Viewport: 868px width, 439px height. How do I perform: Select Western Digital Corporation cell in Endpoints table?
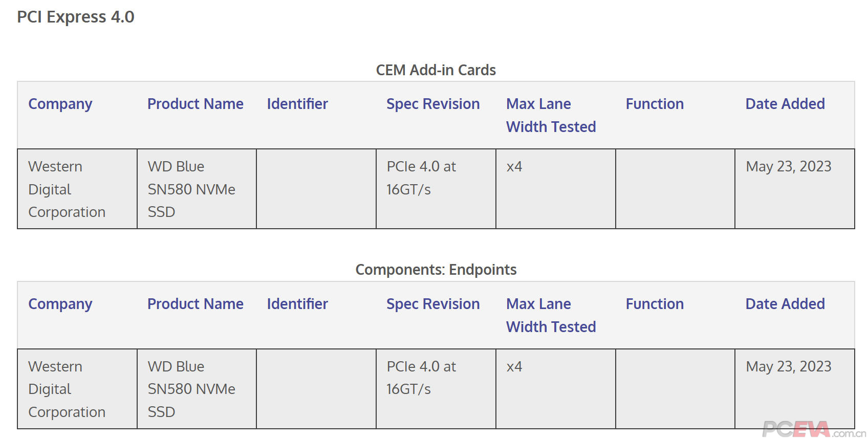tap(67, 389)
